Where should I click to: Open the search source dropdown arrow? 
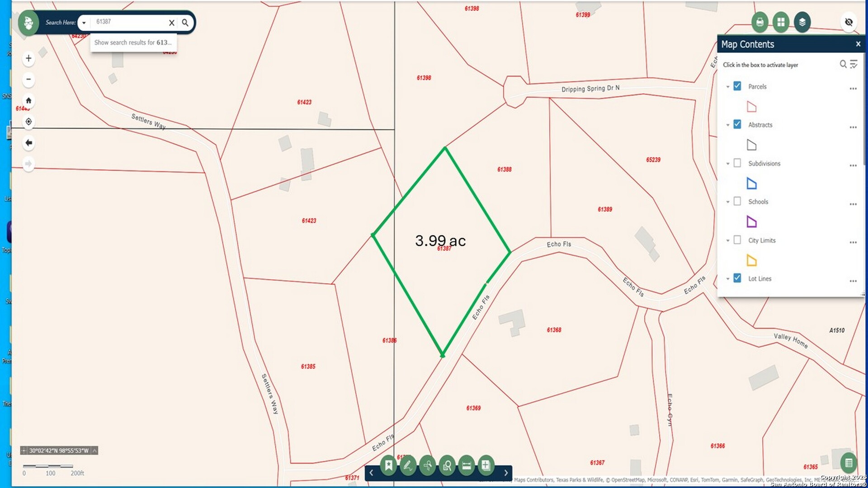click(x=84, y=23)
